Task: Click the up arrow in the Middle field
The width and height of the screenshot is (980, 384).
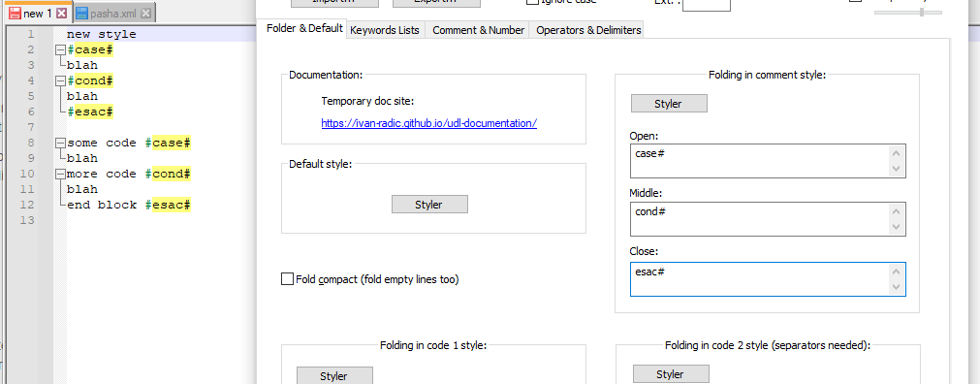Action: [897, 212]
